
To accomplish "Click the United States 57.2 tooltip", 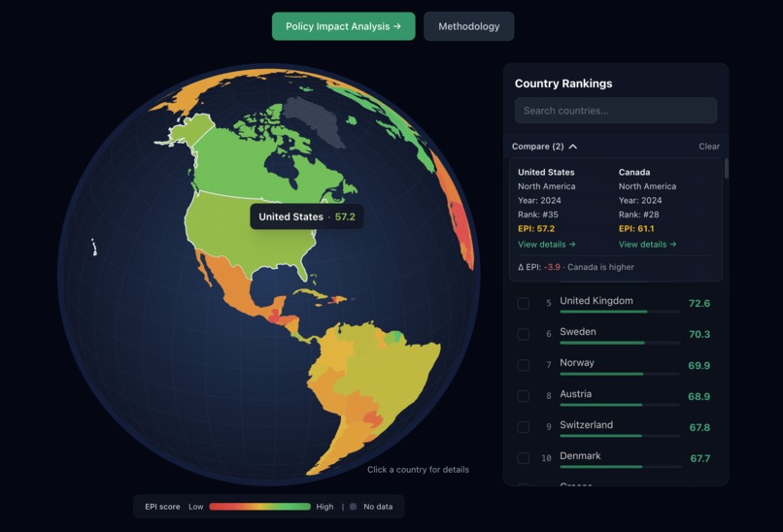I will click(x=307, y=216).
